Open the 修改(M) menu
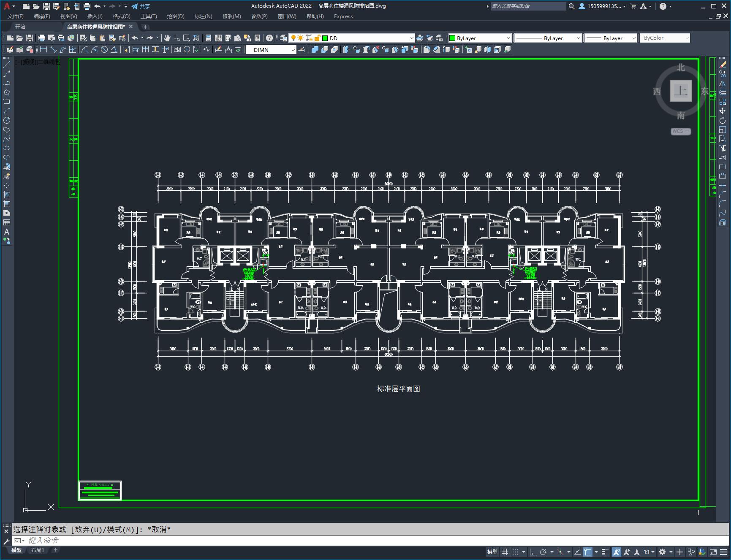 point(231,16)
